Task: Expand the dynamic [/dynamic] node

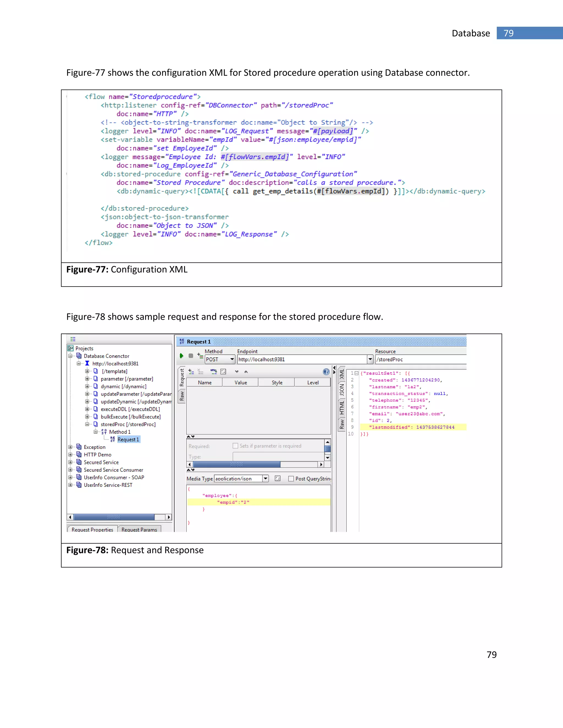Action: 87,386
